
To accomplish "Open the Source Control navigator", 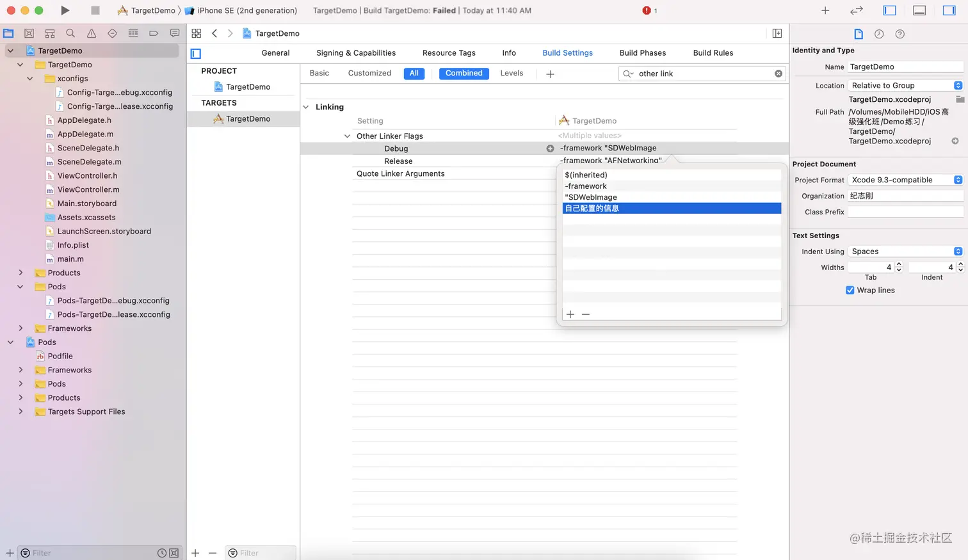I will click(x=29, y=33).
